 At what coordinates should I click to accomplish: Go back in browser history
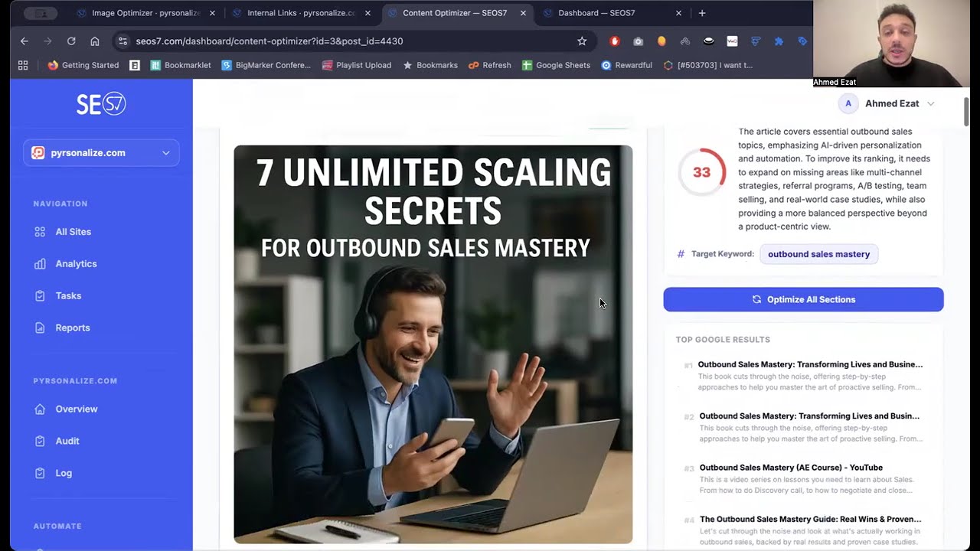click(x=24, y=41)
